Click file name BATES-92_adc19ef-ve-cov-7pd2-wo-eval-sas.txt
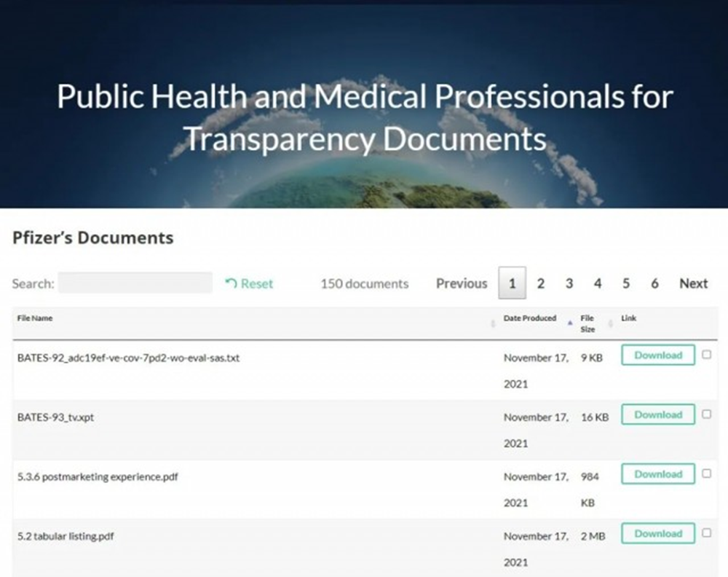The height and width of the screenshot is (577, 728). tap(129, 358)
